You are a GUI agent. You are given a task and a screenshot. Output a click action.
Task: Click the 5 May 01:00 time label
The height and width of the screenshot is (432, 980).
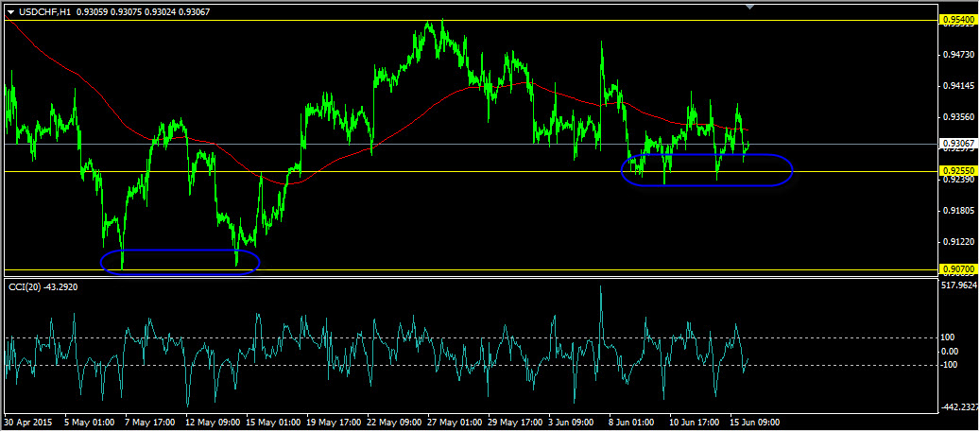tap(90, 422)
